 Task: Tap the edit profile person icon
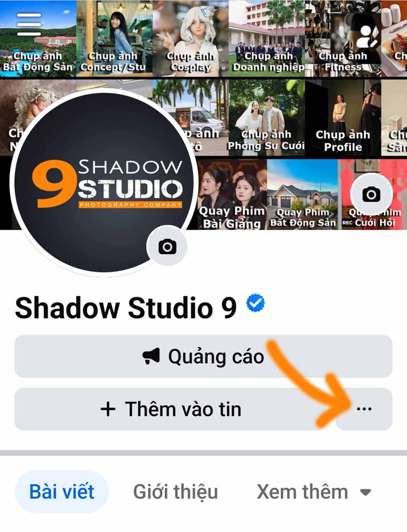[x=366, y=37]
